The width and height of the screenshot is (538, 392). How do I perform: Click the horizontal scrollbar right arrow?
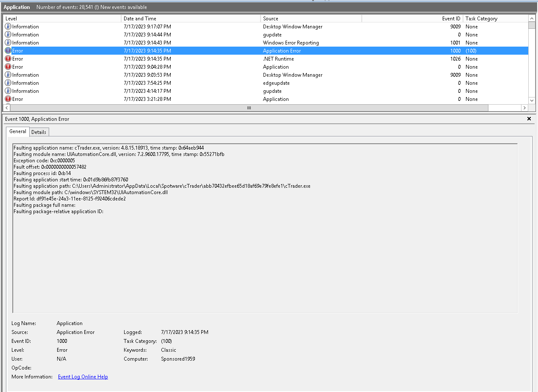(525, 108)
